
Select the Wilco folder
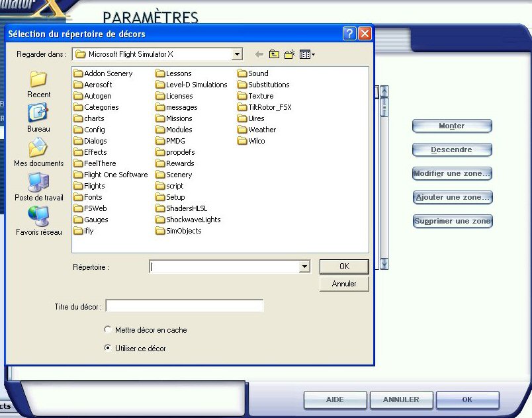[x=251, y=141]
